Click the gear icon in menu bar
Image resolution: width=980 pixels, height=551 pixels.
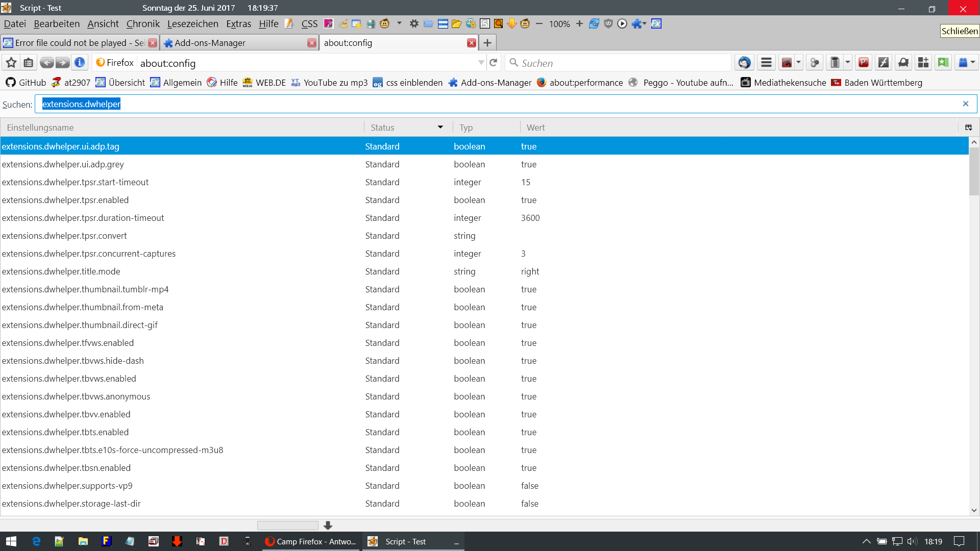coord(414,23)
